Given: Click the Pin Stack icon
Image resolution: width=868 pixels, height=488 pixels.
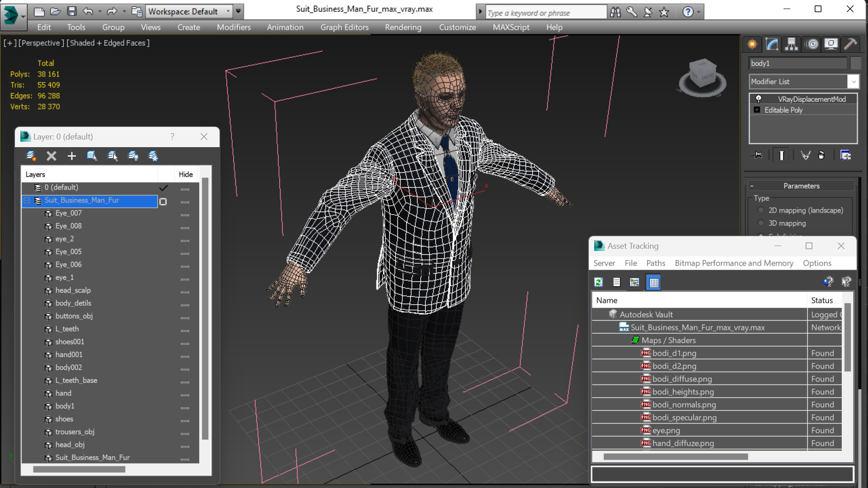Looking at the screenshot, I should click(757, 155).
